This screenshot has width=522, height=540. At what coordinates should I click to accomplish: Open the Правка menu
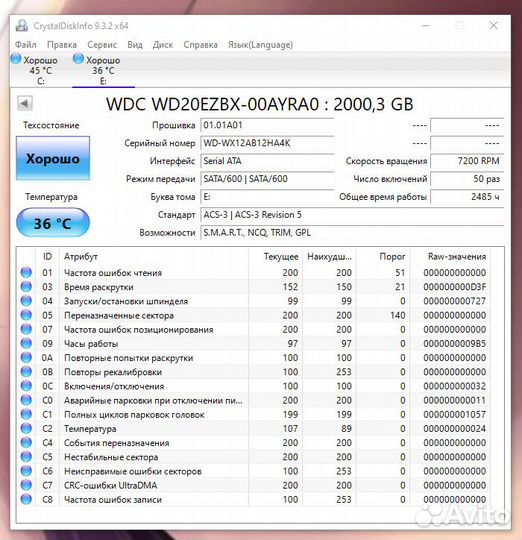tap(62, 45)
